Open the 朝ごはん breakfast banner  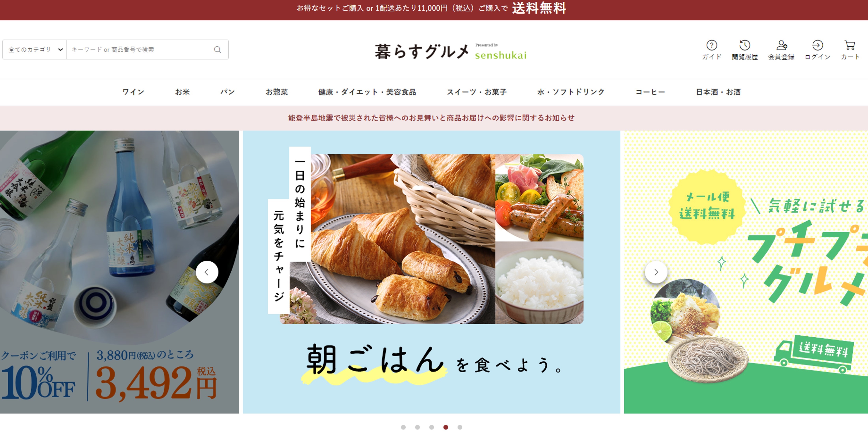[x=431, y=272]
